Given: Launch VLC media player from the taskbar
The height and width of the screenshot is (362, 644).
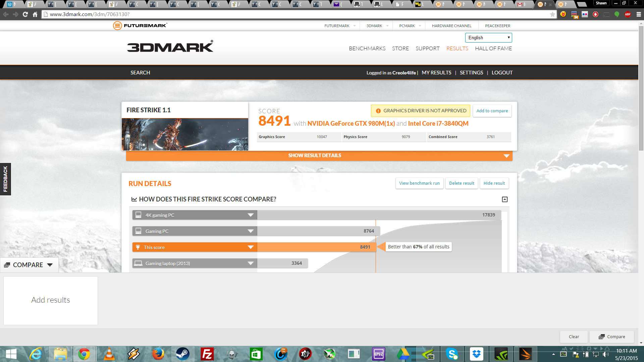Looking at the screenshot, I should click(109, 354).
